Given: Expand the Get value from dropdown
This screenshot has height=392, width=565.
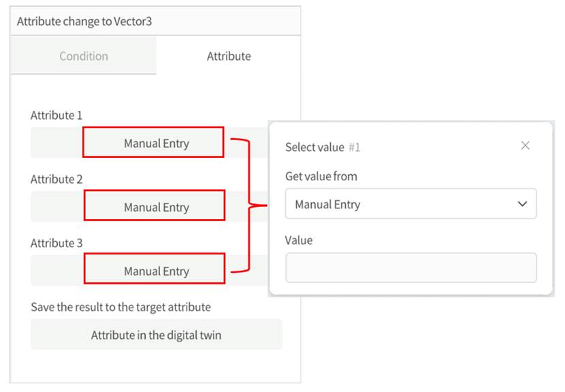Looking at the screenshot, I should [410, 204].
